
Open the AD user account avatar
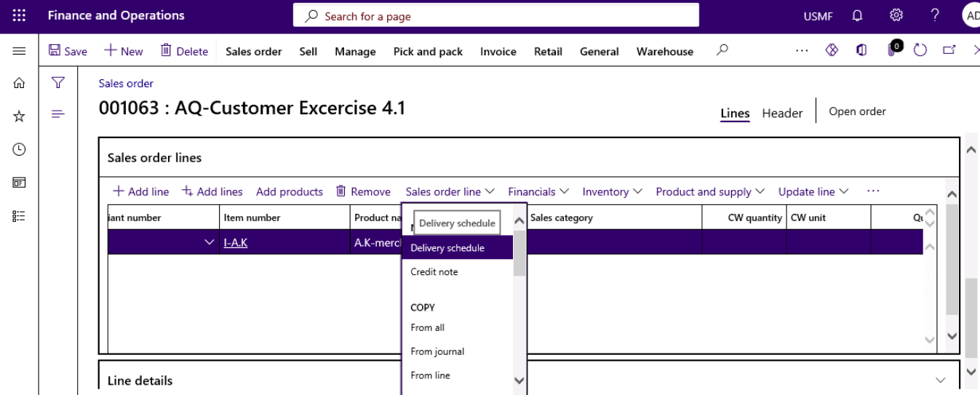point(971,15)
